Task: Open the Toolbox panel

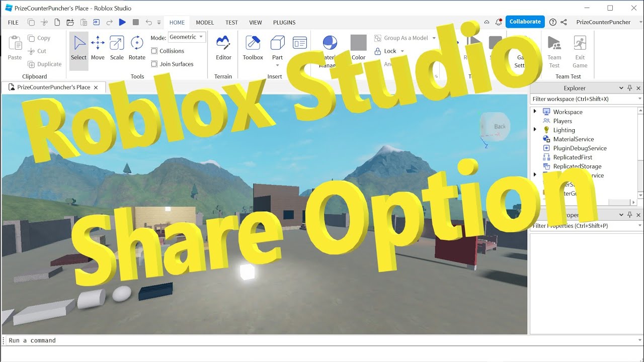Action: click(253, 48)
